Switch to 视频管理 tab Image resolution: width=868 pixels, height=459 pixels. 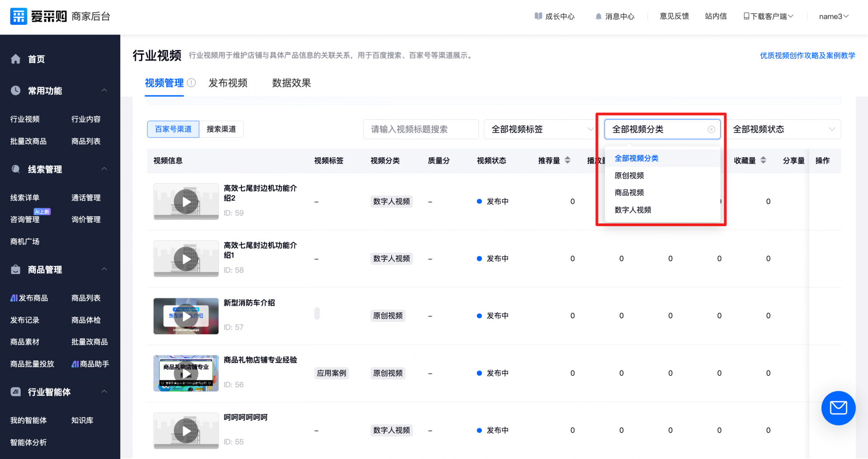tap(164, 83)
